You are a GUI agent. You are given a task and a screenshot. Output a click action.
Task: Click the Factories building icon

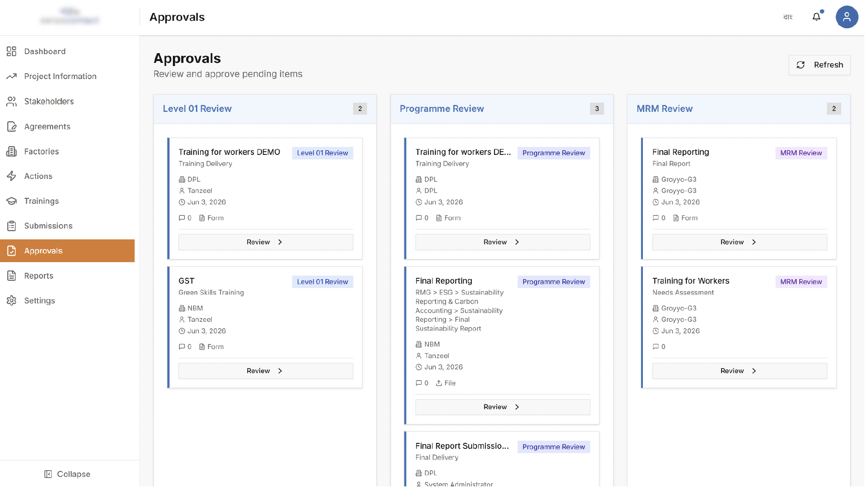pos(12,151)
